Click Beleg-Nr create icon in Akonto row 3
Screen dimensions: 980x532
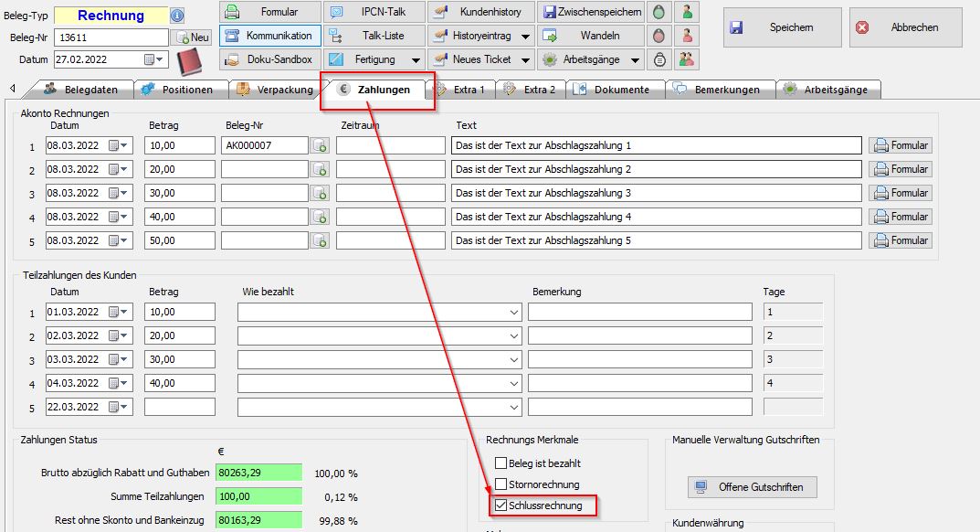point(320,194)
